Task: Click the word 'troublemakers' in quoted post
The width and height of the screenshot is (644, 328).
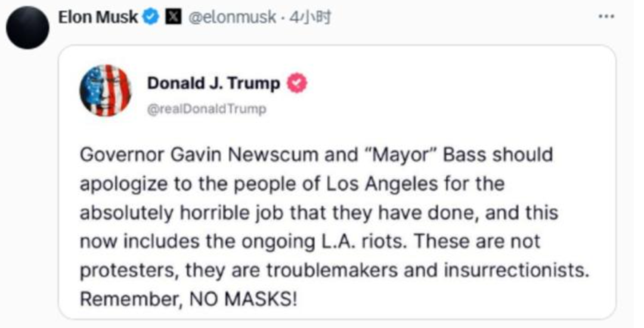Action: (x=332, y=271)
